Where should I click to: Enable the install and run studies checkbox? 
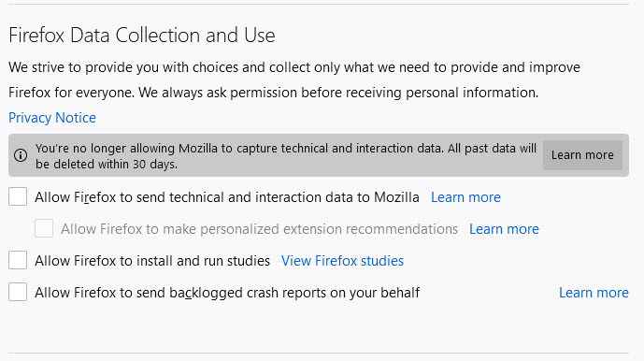tap(18, 260)
